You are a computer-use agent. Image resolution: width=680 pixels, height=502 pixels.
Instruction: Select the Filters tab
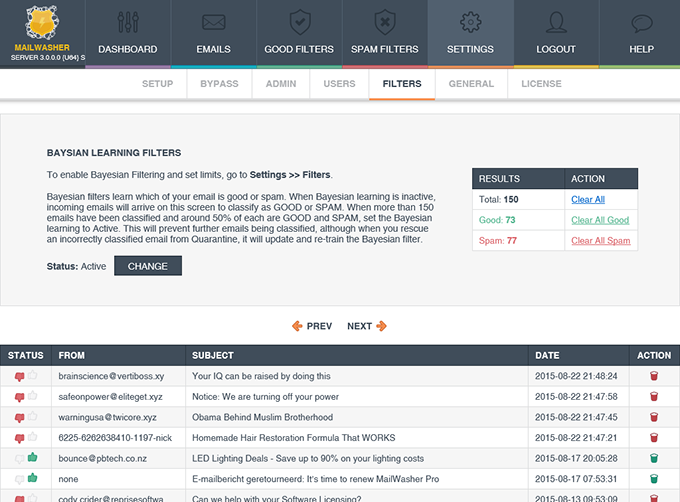click(x=402, y=84)
